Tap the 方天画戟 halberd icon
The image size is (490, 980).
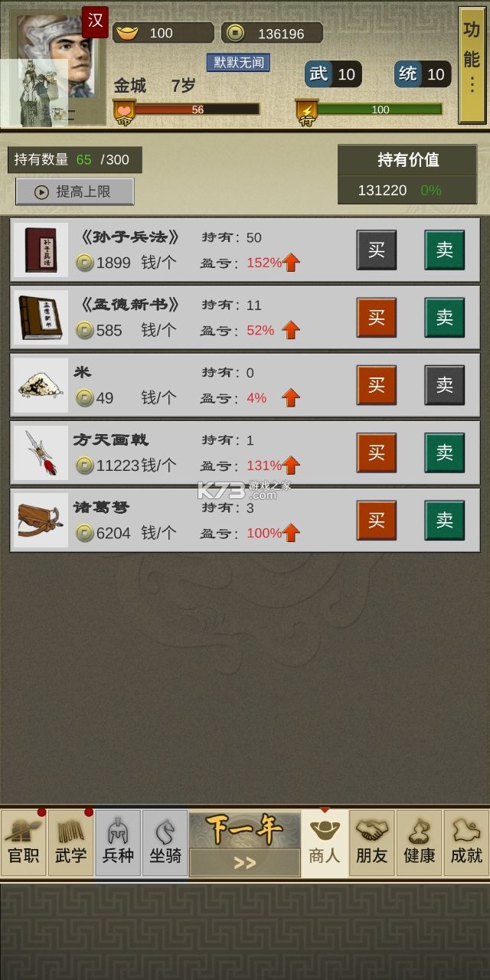pyautogui.click(x=41, y=452)
